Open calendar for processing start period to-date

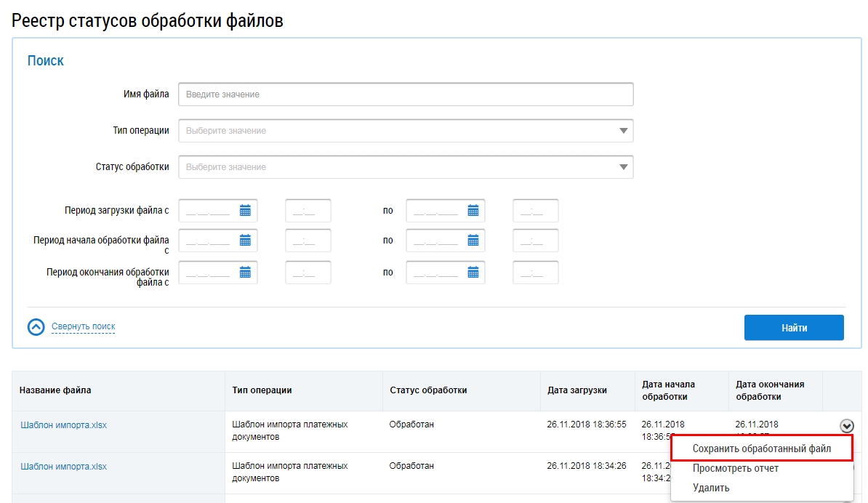(x=473, y=241)
